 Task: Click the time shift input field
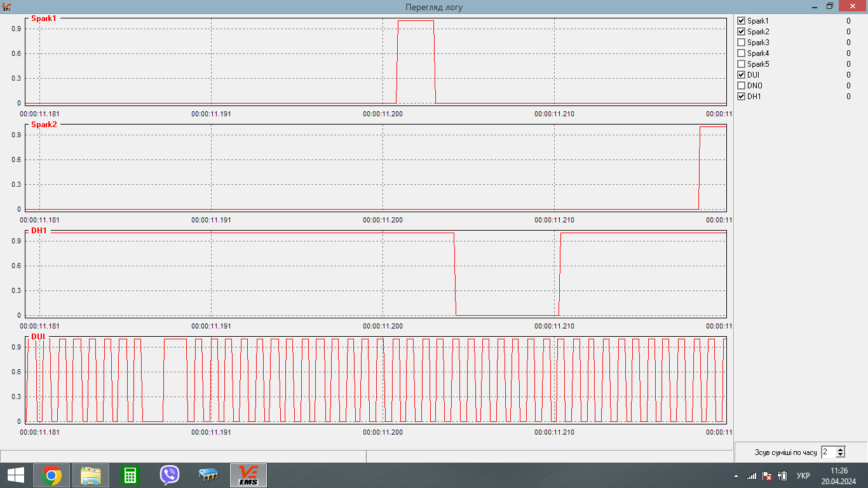tap(828, 452)
